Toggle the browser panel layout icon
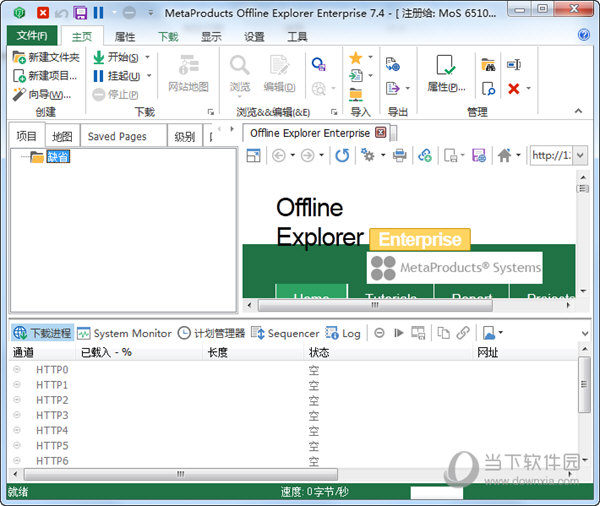 pyautogui.click(x=253, y=155)
